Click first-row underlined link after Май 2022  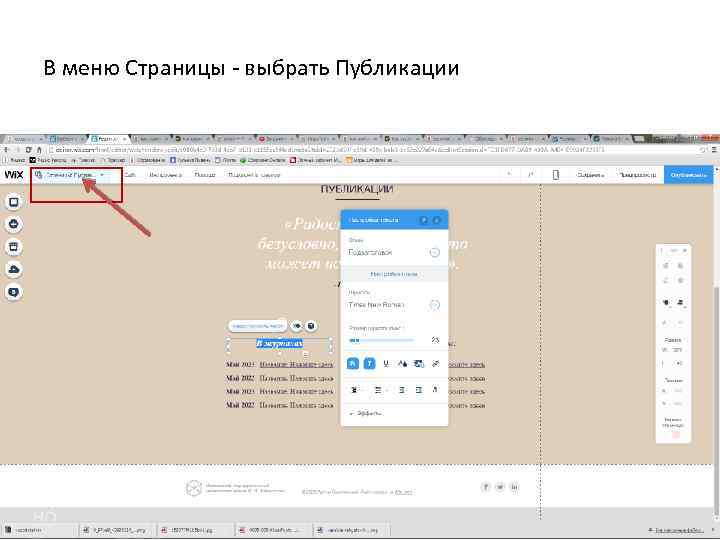[296, 365]
